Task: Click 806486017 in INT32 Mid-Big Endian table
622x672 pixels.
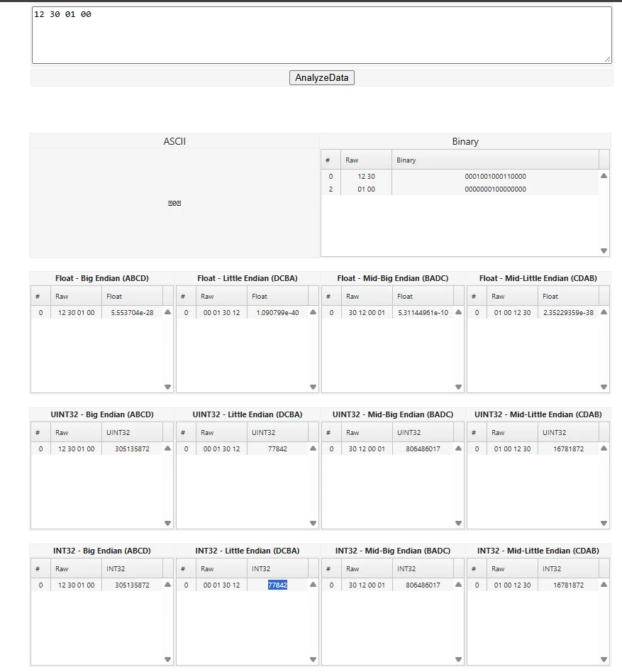Action: (423, 585)
